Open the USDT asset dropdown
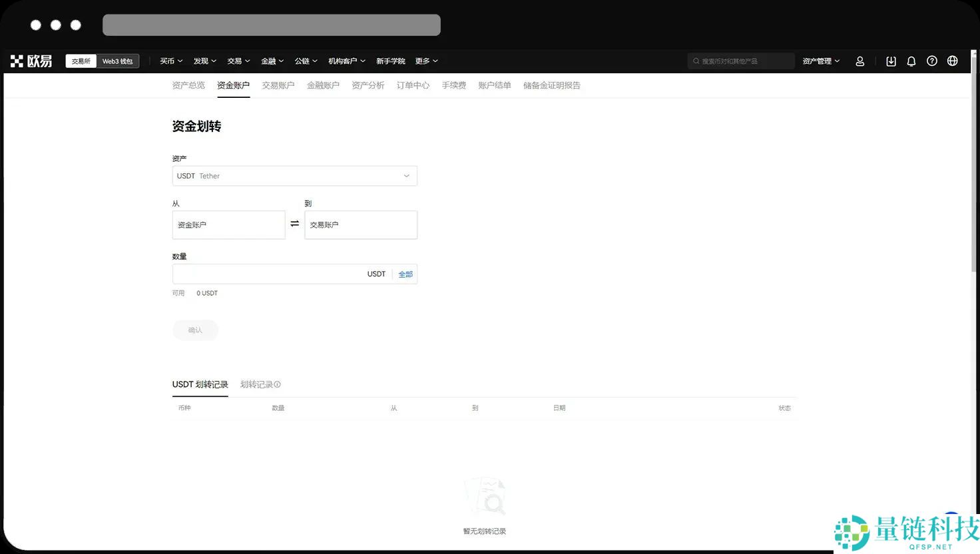This screenshot has width=980, height=554. (x=295, y=175)
